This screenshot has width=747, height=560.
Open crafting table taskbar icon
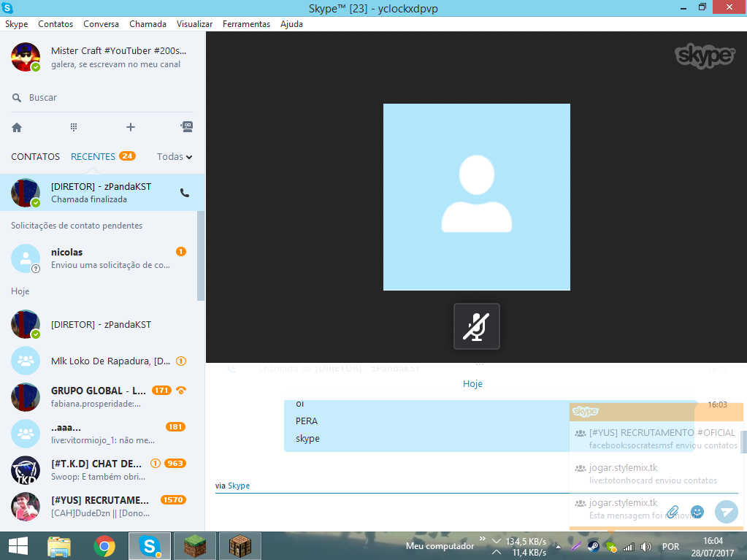240,546
